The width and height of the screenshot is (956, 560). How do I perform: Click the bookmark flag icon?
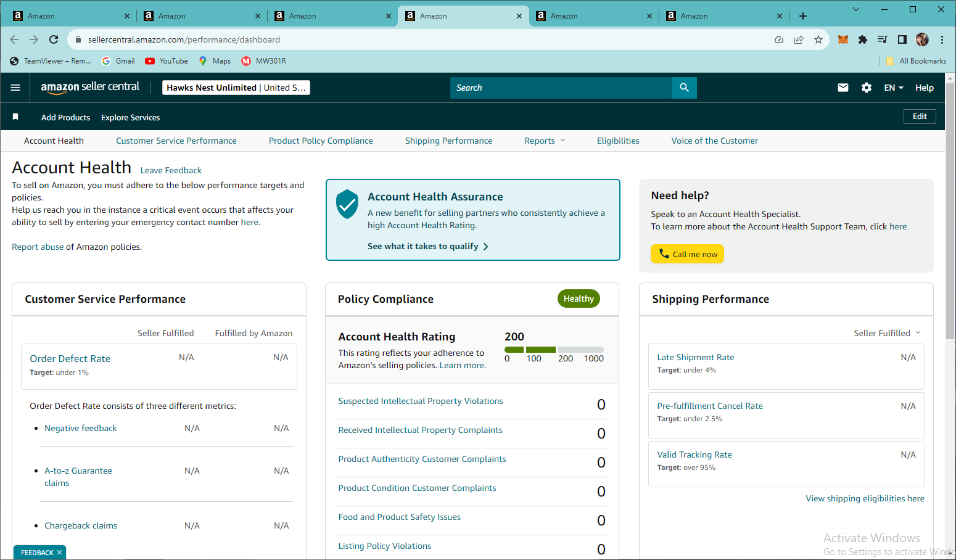pyautogui.click(x=15, y=117)
